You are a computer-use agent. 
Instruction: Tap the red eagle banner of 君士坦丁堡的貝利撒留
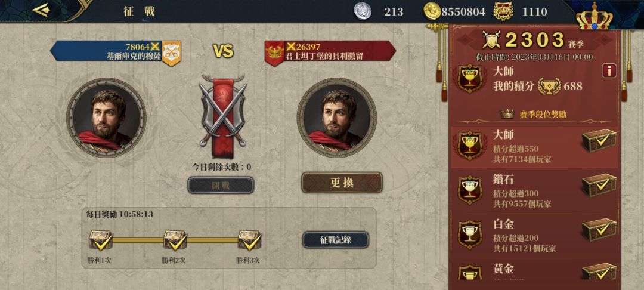click(x=274, y=53)
